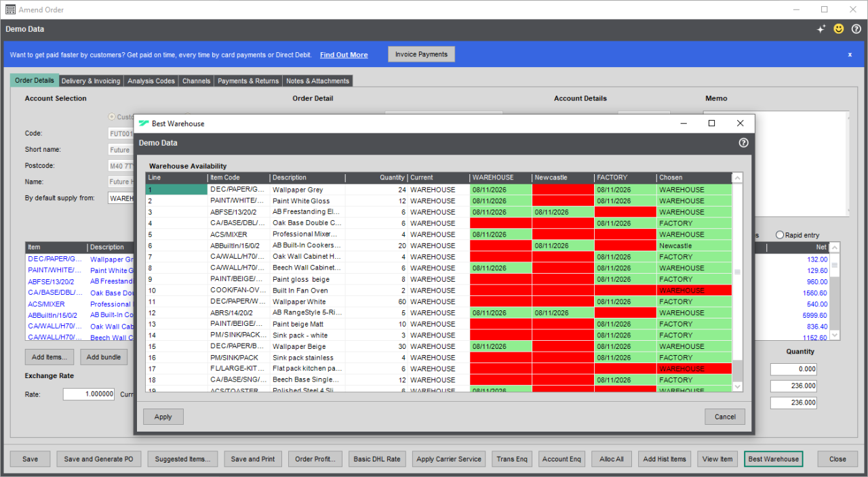
Task: Click red Newcastle cell for Wallpaper Grey row
Action: (563, 190)
